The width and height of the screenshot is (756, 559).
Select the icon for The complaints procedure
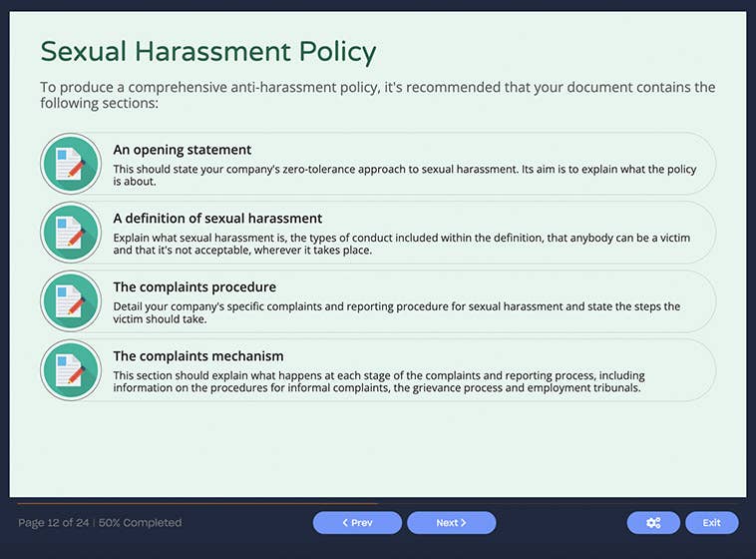pyautogui.click(x=70, y=301)
